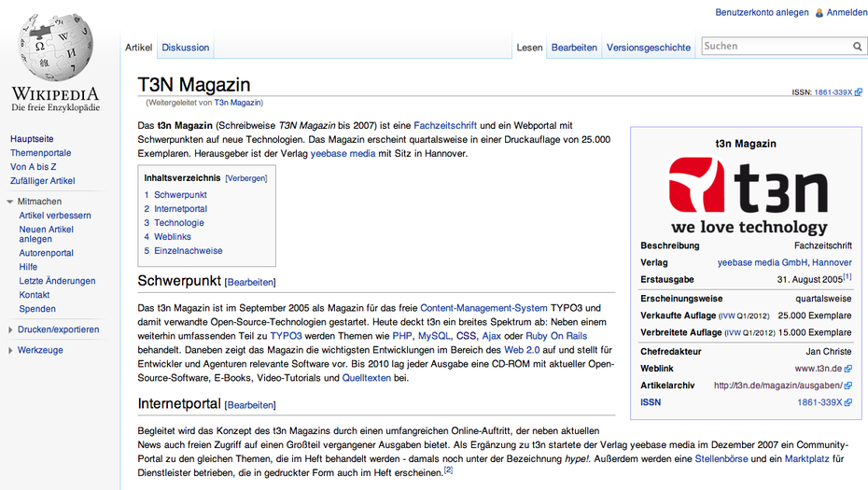Open Zufälliger Artikel link
The width and height of the screenshot is (868, 490).
coord(43,181)
